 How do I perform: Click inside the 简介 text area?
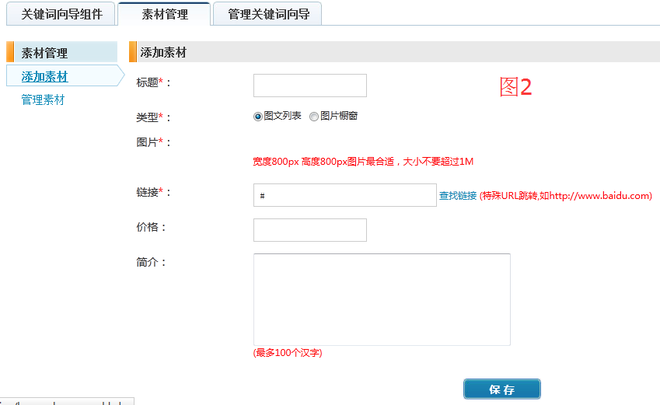pos(381,299)
